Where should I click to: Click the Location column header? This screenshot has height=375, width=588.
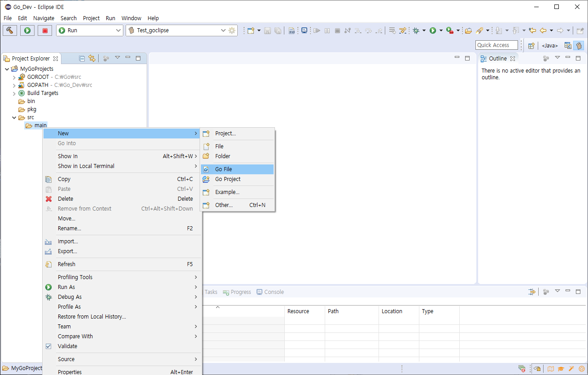399,311
